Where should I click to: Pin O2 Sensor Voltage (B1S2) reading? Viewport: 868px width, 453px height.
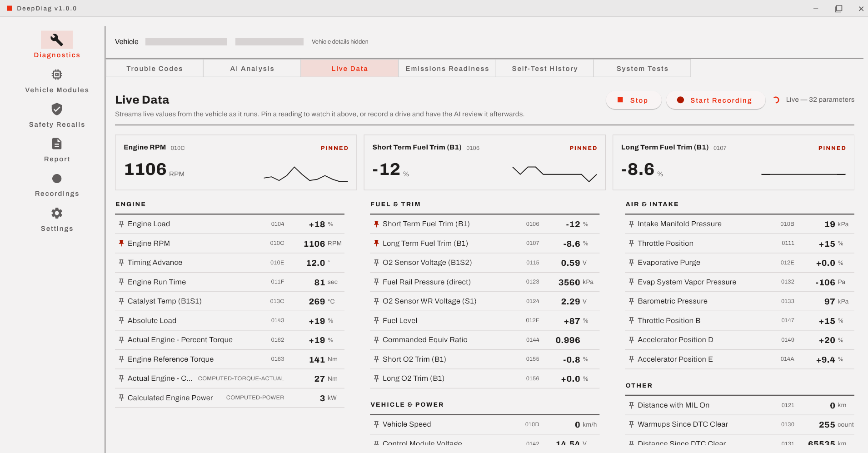point(376,263)
